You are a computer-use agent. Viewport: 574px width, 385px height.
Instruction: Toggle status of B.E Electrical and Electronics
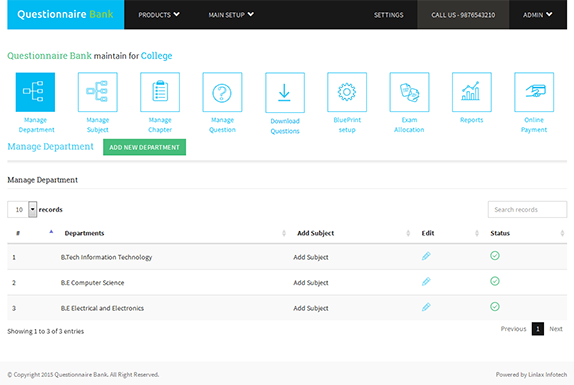coord(495,307)
